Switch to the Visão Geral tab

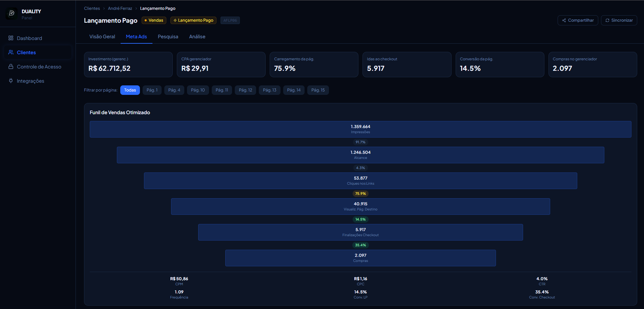click(102, 37)
